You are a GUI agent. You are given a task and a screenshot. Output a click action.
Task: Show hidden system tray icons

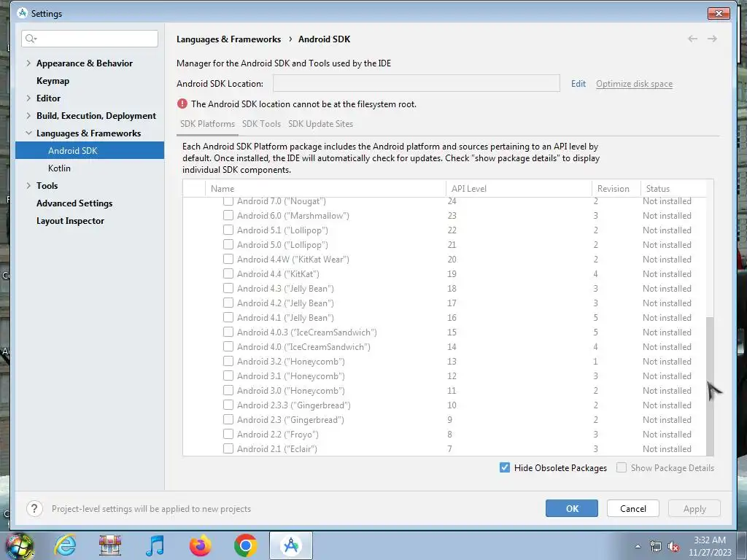638,547
